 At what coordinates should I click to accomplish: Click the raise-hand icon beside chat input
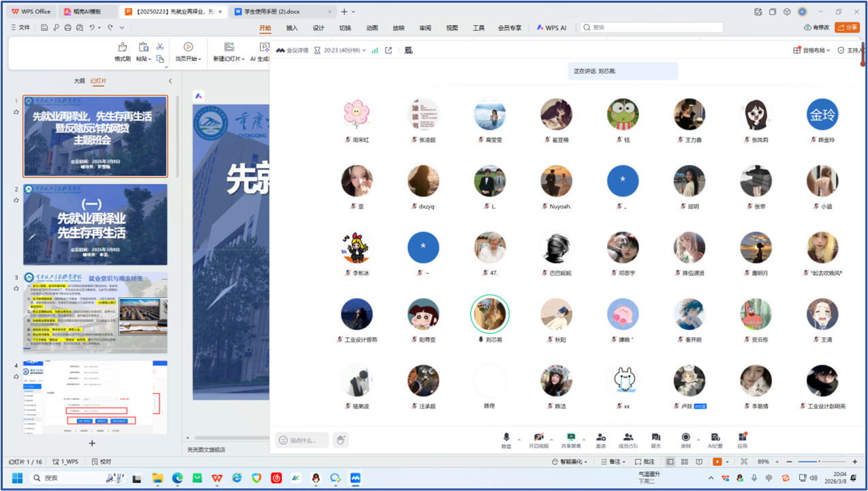pyautogui.click(x=341, y=440)
